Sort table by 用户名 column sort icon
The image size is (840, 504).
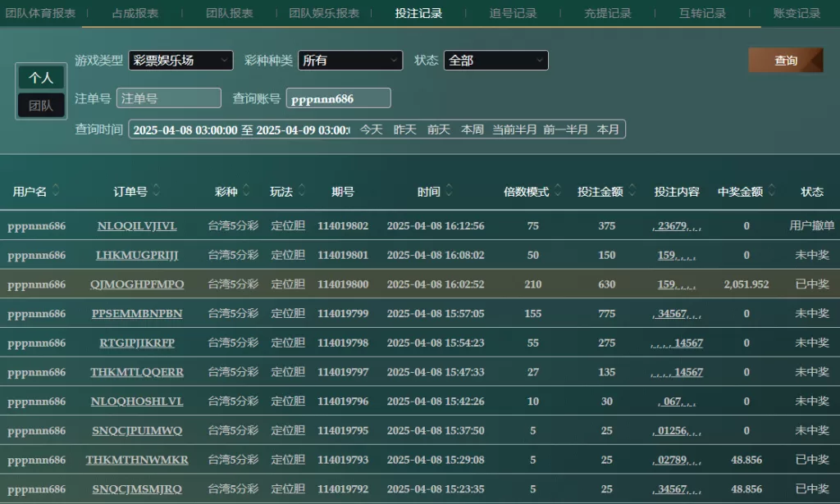[56, 191]
